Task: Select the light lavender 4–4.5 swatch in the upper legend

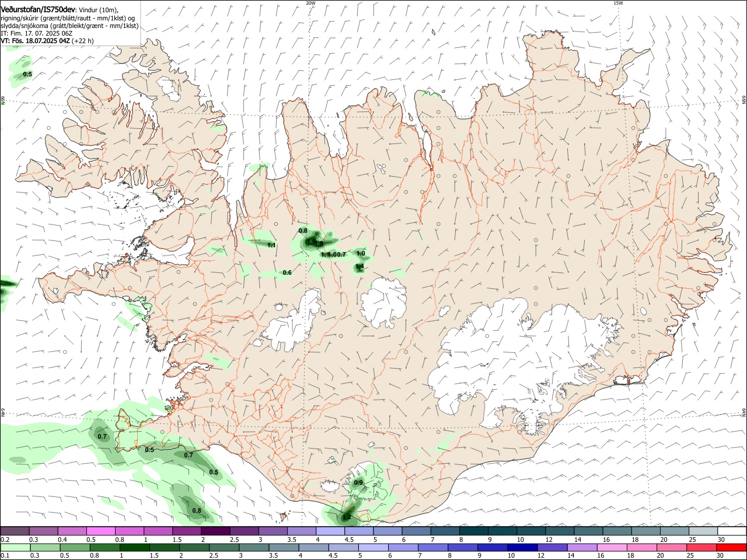Action: click(330, 531)
